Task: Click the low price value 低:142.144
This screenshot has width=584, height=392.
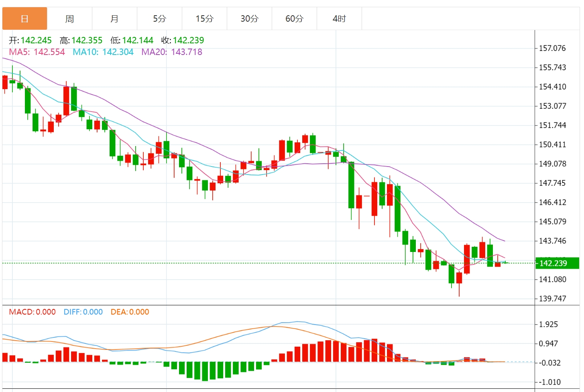Action: [132, 41]
